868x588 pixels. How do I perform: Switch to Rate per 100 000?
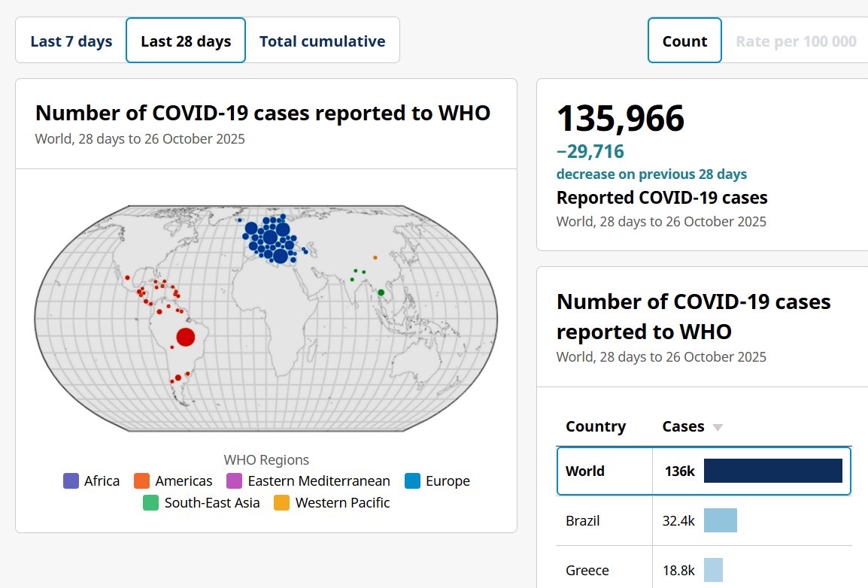click(795, 41)
